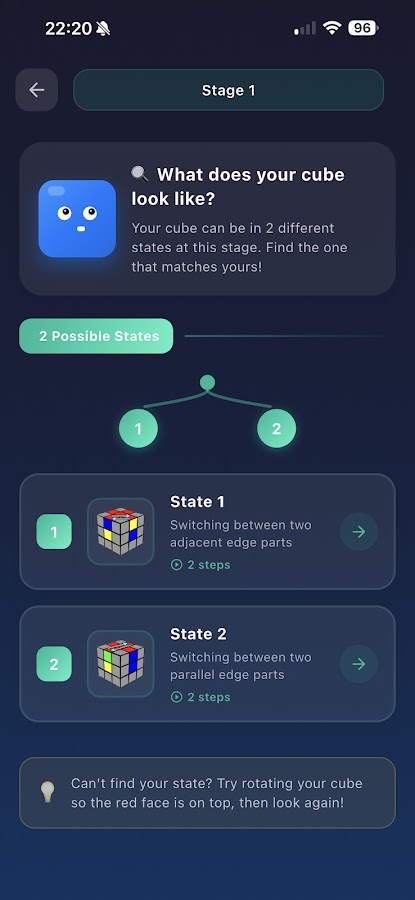Viewport: 415px width, 900px height.
Task: Open State 1 title text
Action: click(198, 502)
